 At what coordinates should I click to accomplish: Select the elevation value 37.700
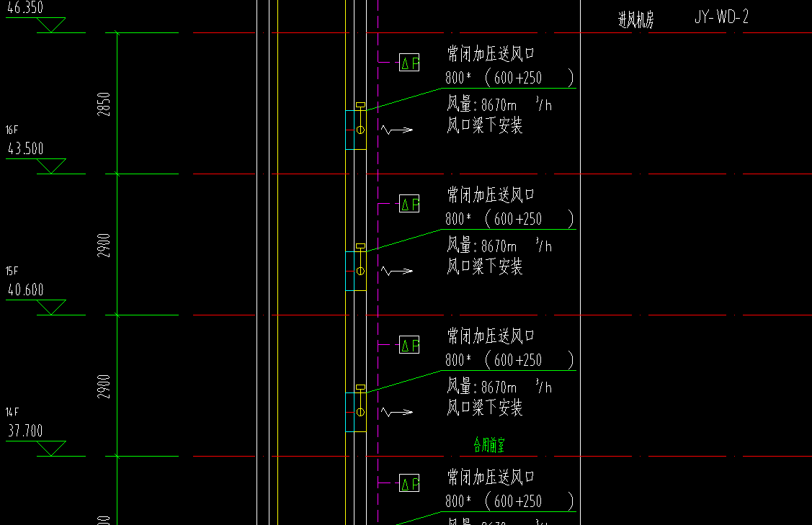(25, 431)
